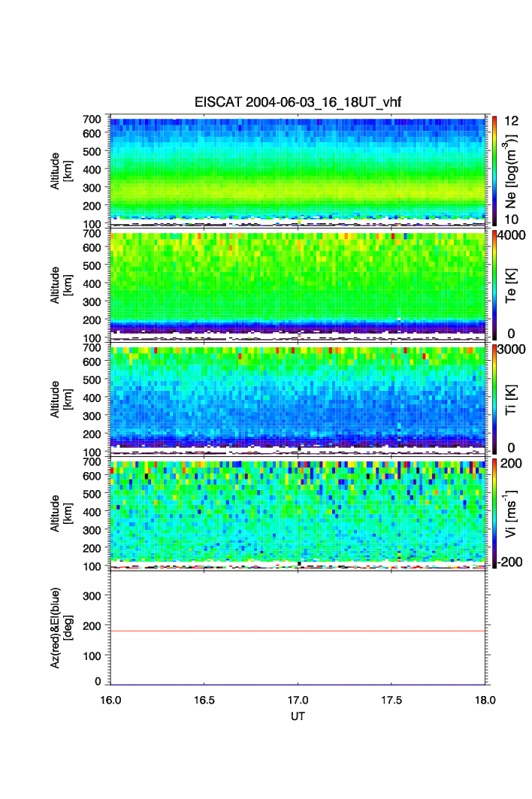532x799 pixels.
Task: Click inside the electron density Ne heatmap
Action: click(x=298, y=169)
